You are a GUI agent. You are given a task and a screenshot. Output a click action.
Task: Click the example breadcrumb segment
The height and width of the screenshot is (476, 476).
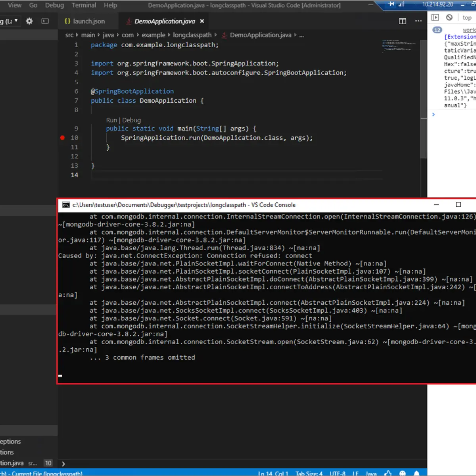tap(154, 35)
